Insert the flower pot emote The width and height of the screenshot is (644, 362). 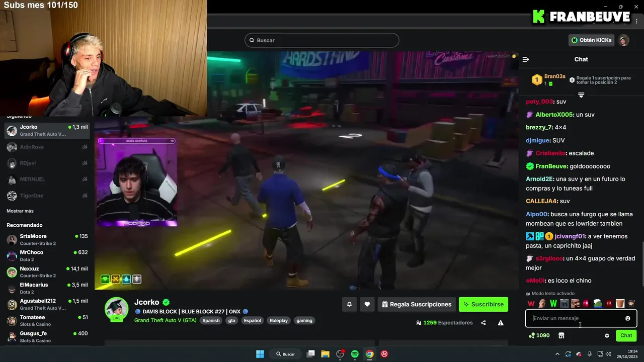tap(620, 303)
